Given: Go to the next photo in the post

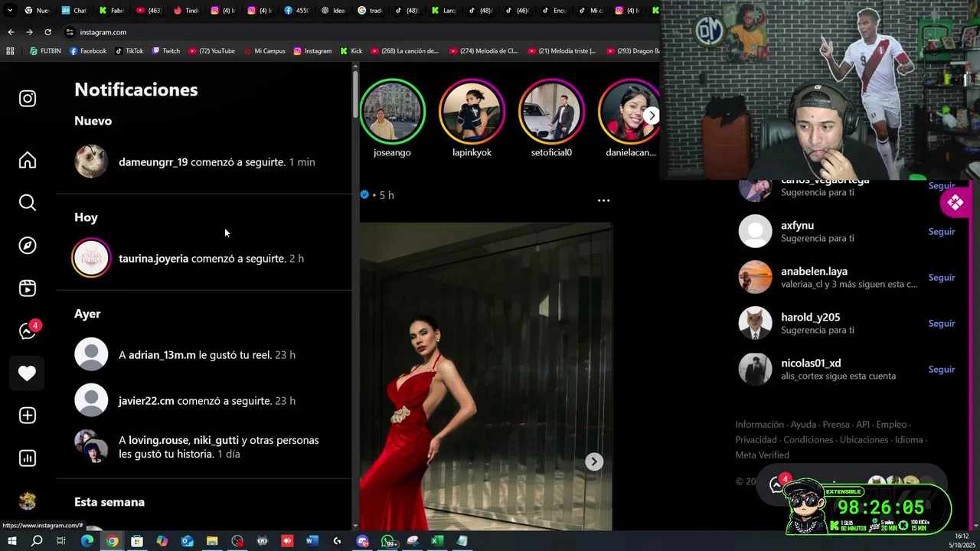Looking at the screenshot, I should pyautogui.click(x=594, y=461).
